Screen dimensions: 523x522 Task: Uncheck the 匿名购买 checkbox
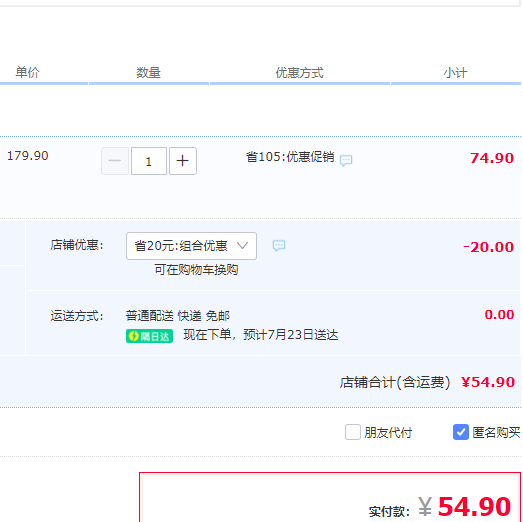pos(461,432)
